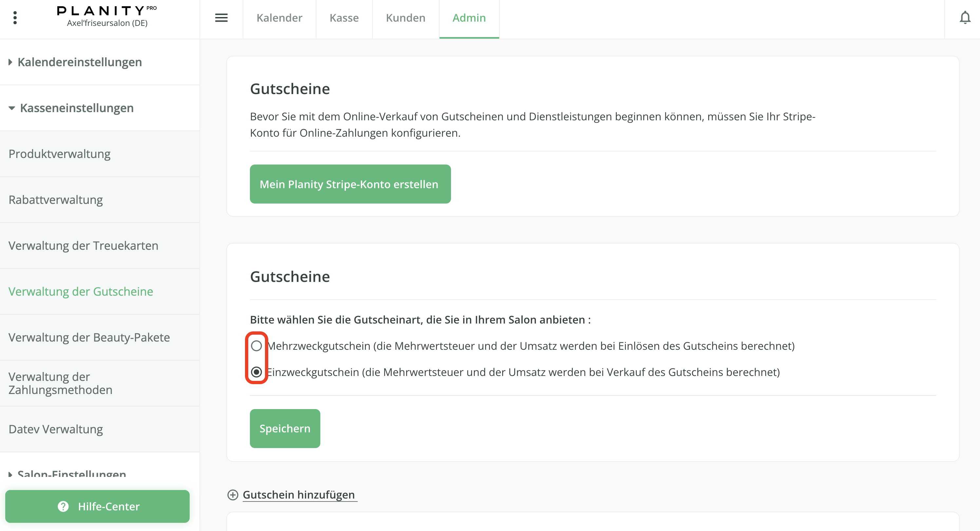Expand the Salon-Einstellungen section
The height and width of the screenshot is (531, 980).
[x=71, y=474]
